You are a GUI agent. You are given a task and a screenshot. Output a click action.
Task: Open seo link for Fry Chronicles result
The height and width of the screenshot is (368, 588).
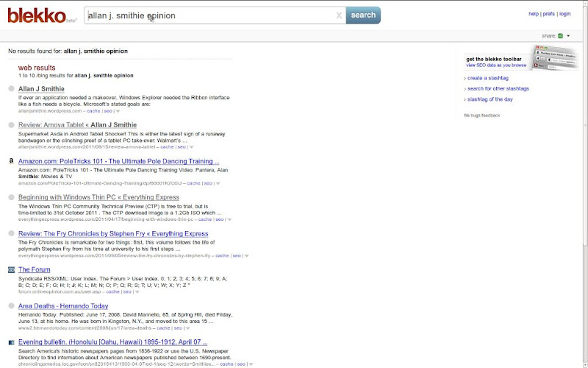(237, 255)
